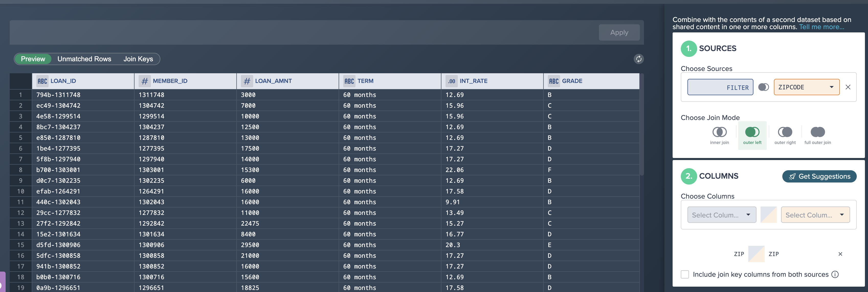Click the MEMBER_ID numeric type icon
The width and height of the screenshot is (868, 292).
(x=144, y=81)
